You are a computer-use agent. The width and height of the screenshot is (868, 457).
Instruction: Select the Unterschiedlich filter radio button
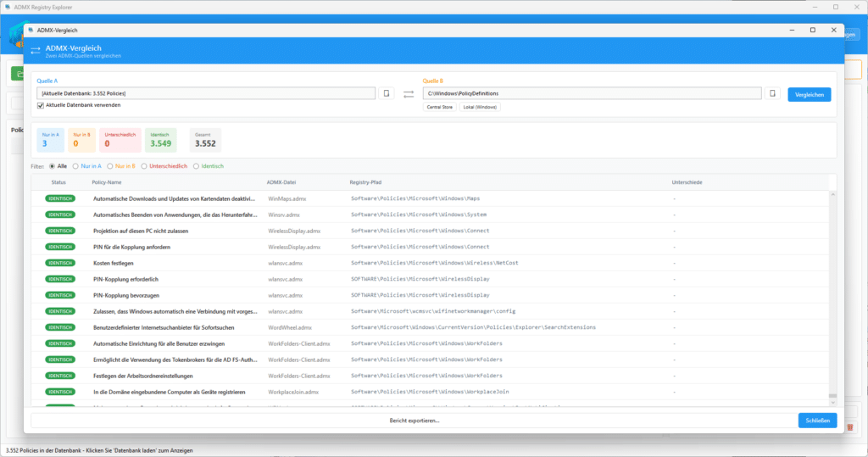144,166
